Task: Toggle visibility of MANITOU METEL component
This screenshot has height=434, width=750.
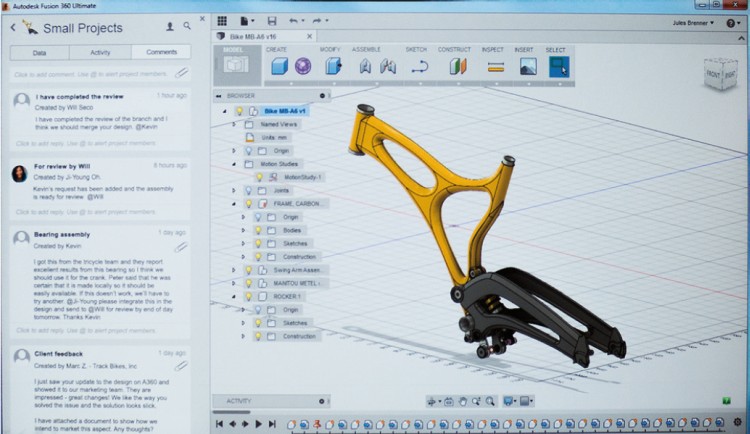Action: point(247,283)
